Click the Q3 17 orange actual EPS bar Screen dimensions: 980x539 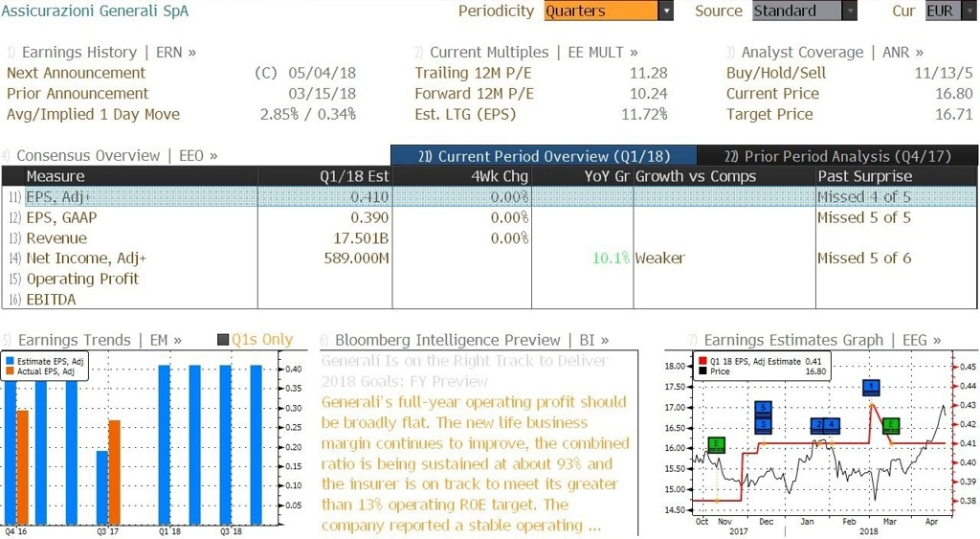115,472
